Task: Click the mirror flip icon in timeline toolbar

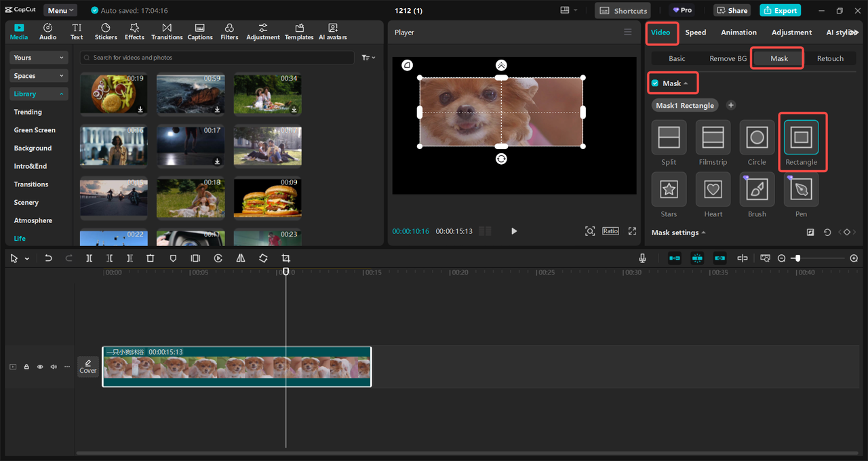Action: coord(241,258)
